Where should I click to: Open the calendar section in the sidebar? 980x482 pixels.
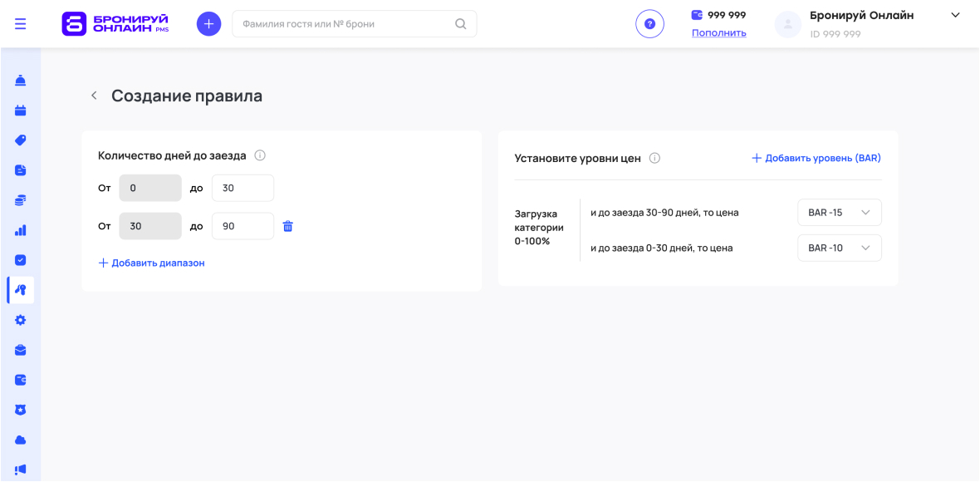point(21,111)
